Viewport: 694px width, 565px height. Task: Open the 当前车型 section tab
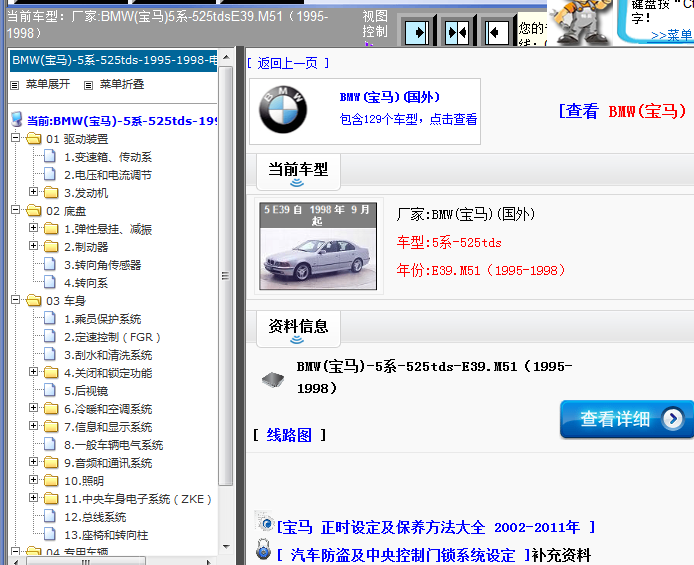point(298,172)
